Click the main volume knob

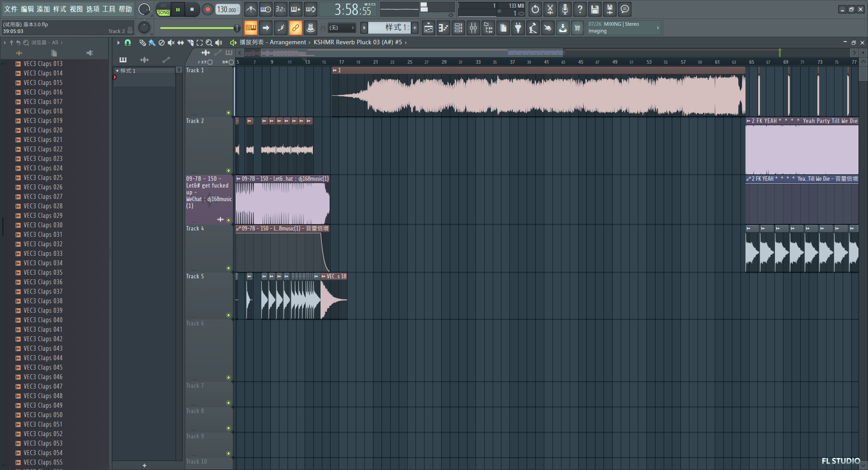(144, 9)
